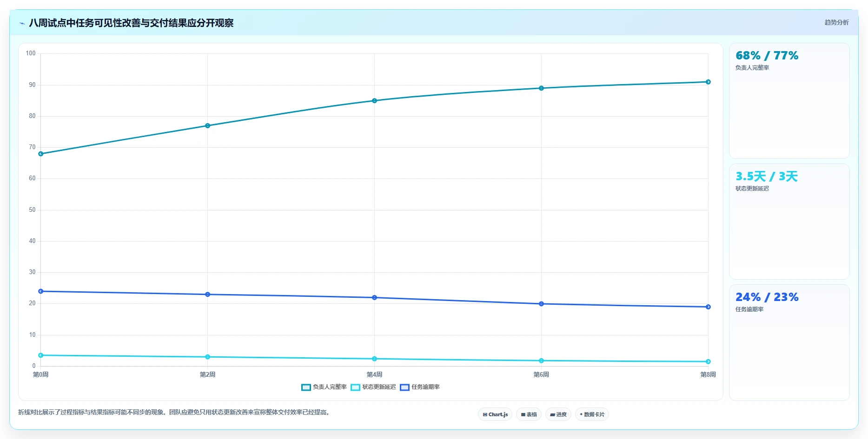Click the cyan 状态更新延迟 legend color box
Viewport: 868px width, 439px height.
coord(355,387)
